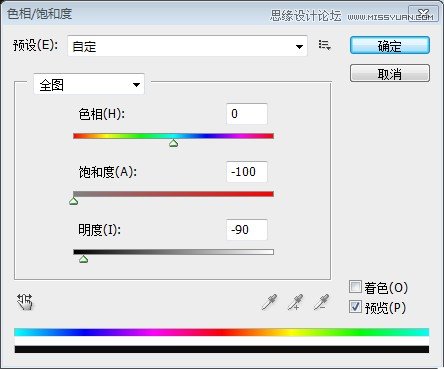
Task: Click the 饱和度 (Saturation) value field
Action: click(x=247, y=172)
